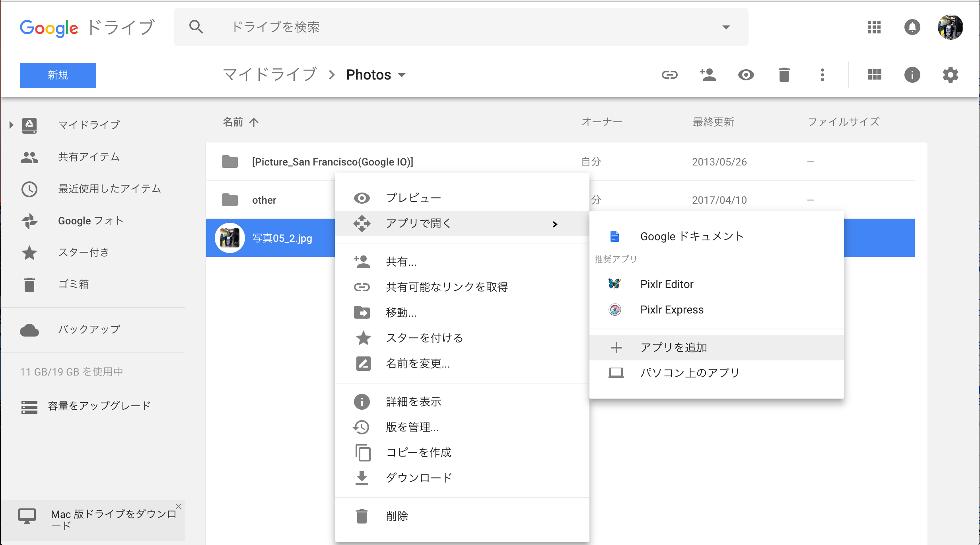The image size is (980, 545).
Task: Select 共有可能なリンクを取得 menu entry
Action: point(462,287)
